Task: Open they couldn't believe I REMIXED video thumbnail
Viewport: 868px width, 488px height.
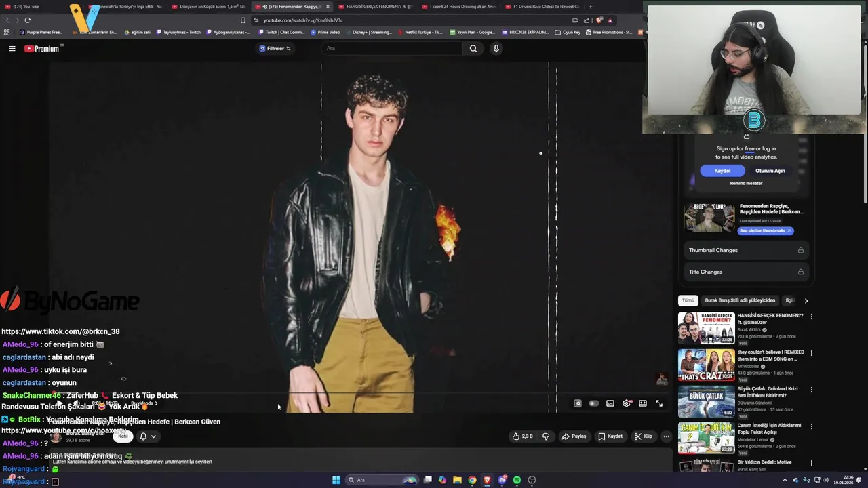Action: pyautogui.click(x=706, y=365)
